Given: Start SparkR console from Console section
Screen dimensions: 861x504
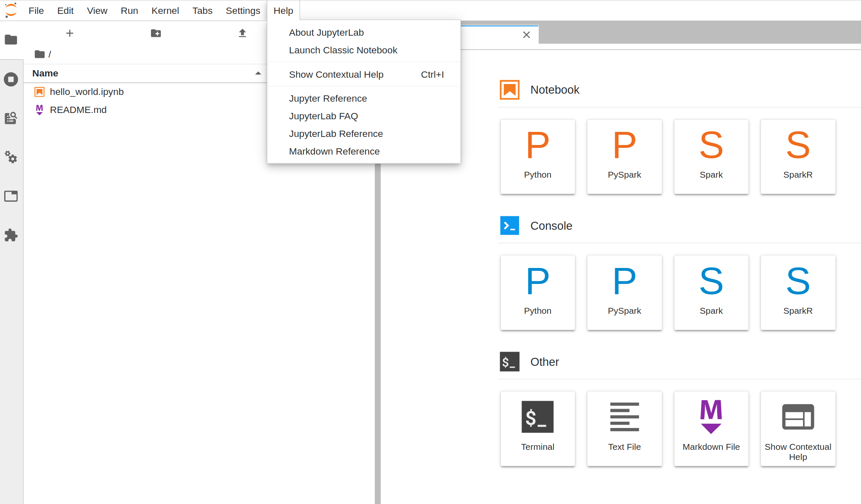Looking at the screenshot, I should click(x=798, y=293).
